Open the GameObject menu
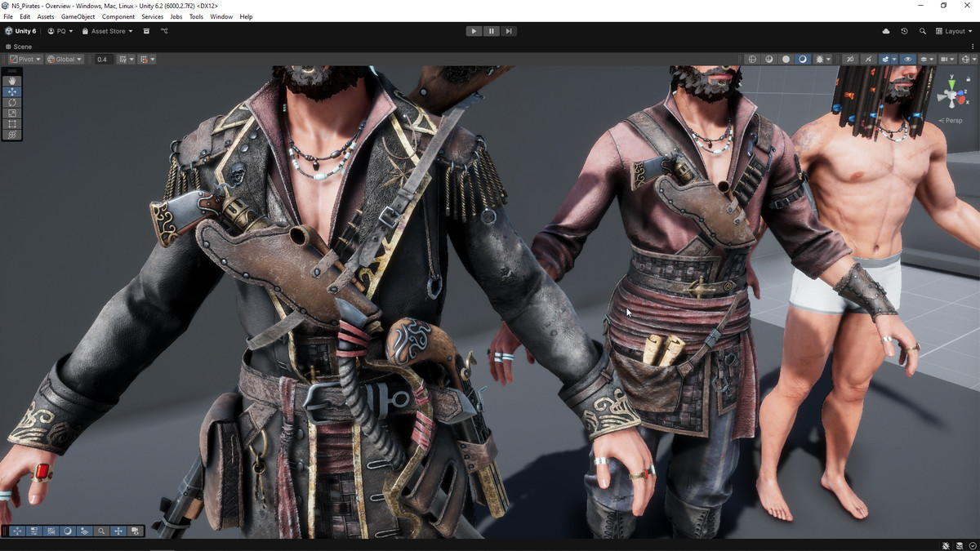The height and width of the screenshot is (551, 980). coord(78,16)
